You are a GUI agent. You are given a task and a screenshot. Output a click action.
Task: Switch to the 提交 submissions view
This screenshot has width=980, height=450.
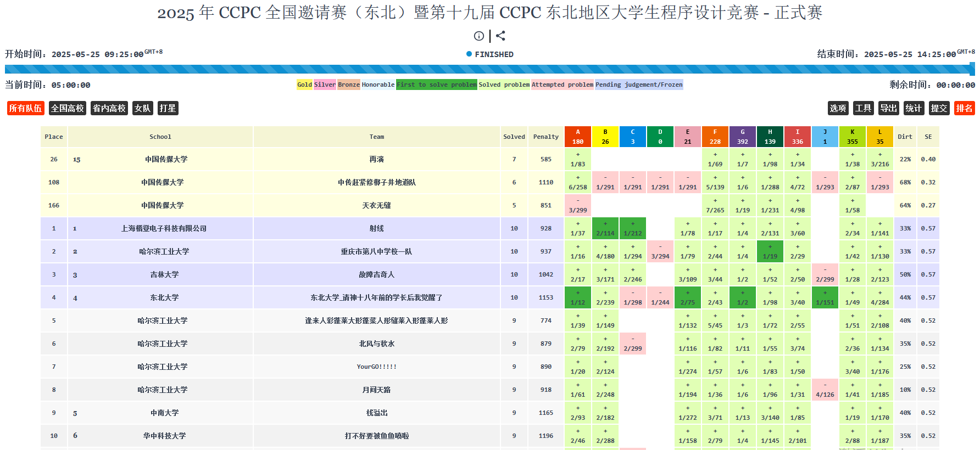coord(939,108)
